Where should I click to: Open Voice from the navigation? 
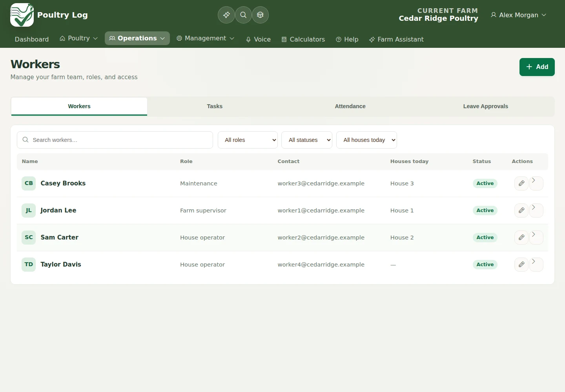[x=258, y=39]
